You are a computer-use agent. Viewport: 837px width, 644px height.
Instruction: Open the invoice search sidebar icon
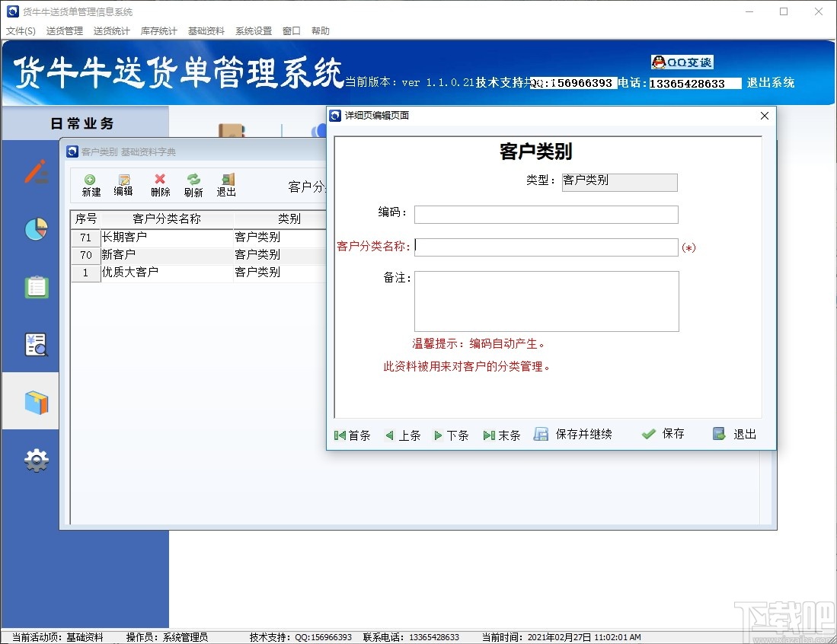[x=34, y=344]
